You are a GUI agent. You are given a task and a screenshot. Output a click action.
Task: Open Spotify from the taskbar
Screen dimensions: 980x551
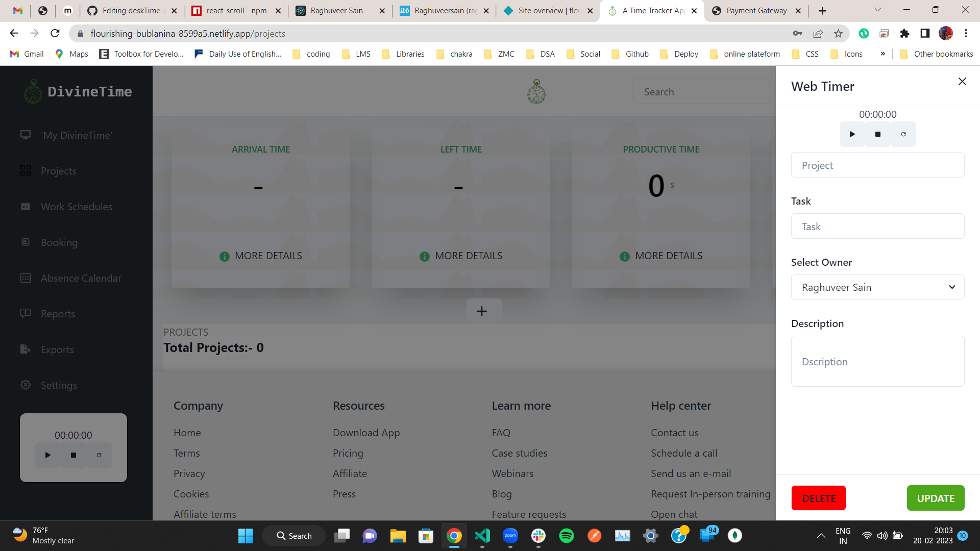(x=566, y=536)
